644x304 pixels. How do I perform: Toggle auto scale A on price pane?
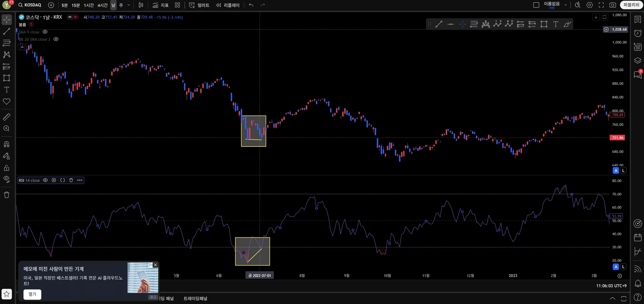click(x=616, y=171)
